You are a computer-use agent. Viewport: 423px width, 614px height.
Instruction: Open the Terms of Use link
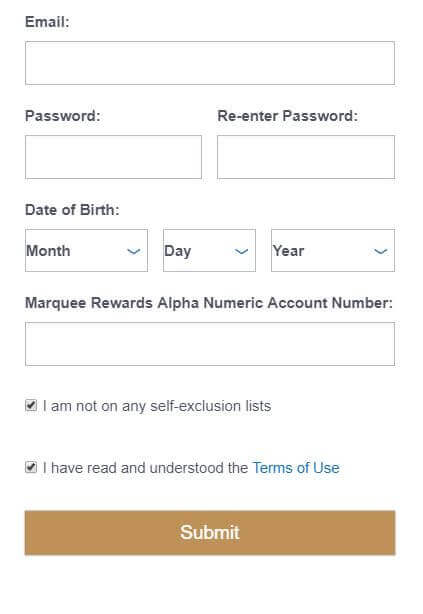296,468
